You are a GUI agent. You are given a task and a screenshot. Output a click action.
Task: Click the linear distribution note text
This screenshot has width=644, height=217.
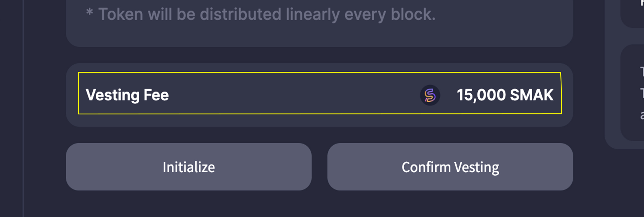point(267,14)
